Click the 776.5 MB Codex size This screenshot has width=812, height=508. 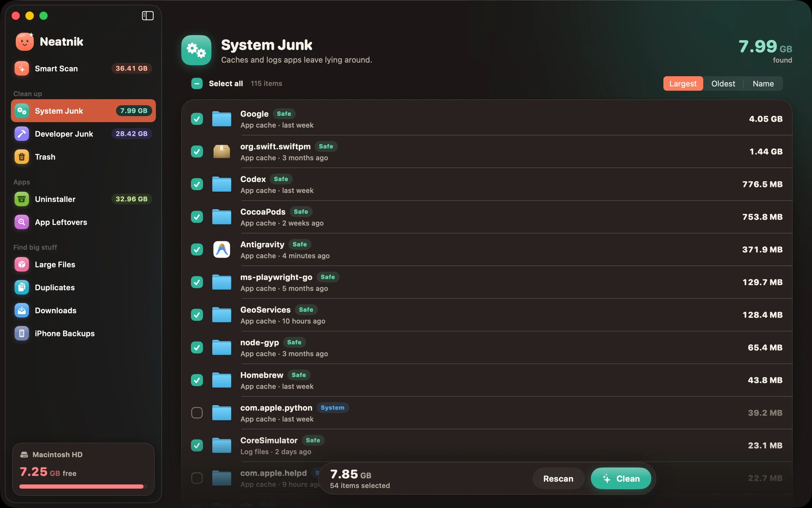(762, 184)
